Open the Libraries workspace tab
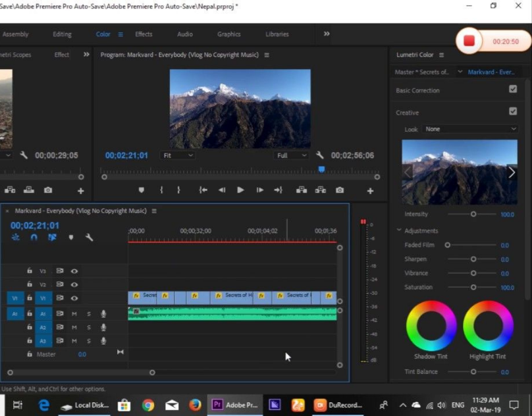Screen dimensions: 532x416 [x=277, y=34]
